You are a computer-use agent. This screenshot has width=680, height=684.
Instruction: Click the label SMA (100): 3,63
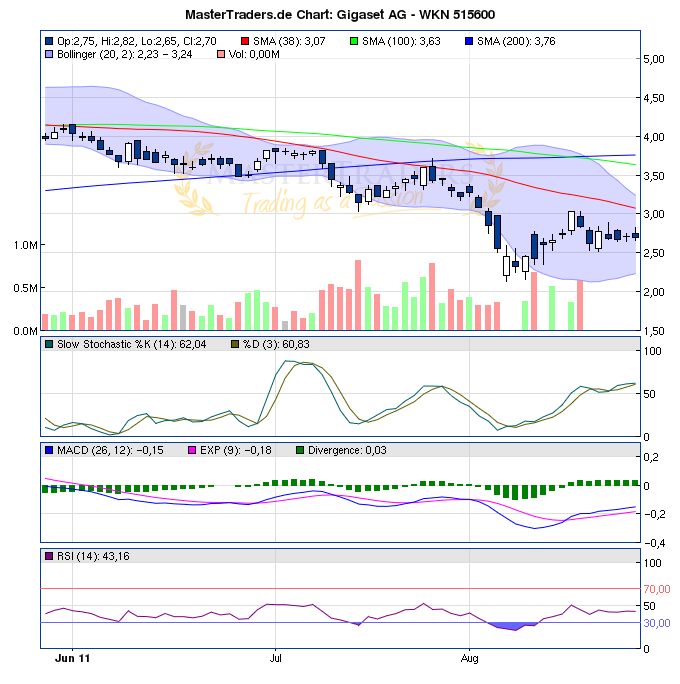tap(401, 41)
